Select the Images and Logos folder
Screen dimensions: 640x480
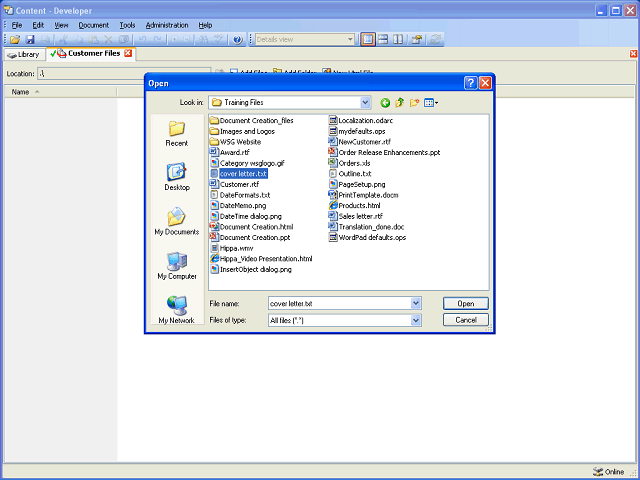[242, 131]
